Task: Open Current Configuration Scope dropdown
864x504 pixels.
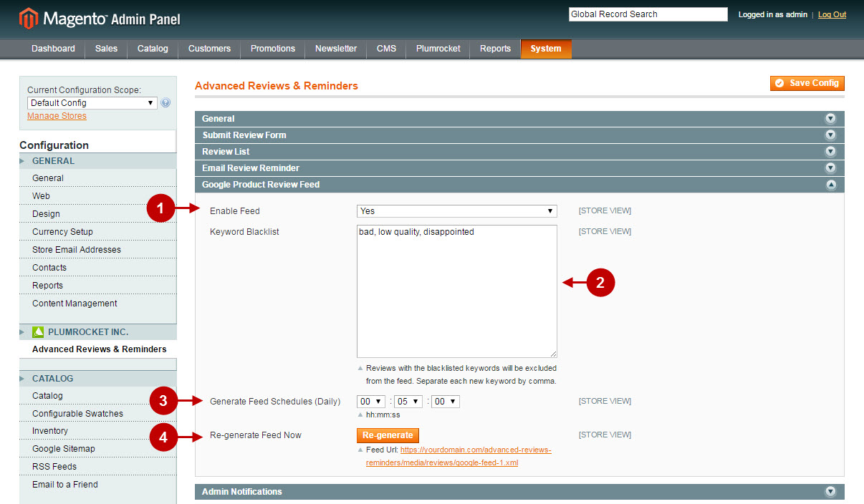Action: (92, 103)
